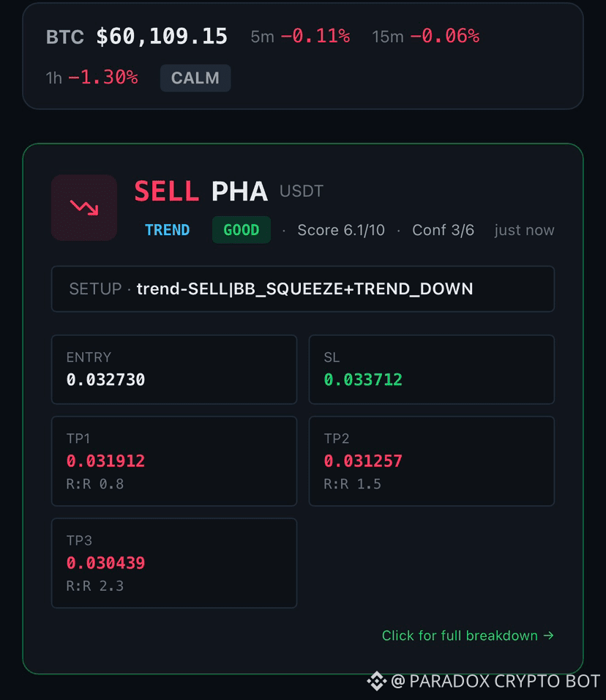Open the Click for full breakdown link
Viewport: 606px width, 700px height.
click(x=468, y=636)
